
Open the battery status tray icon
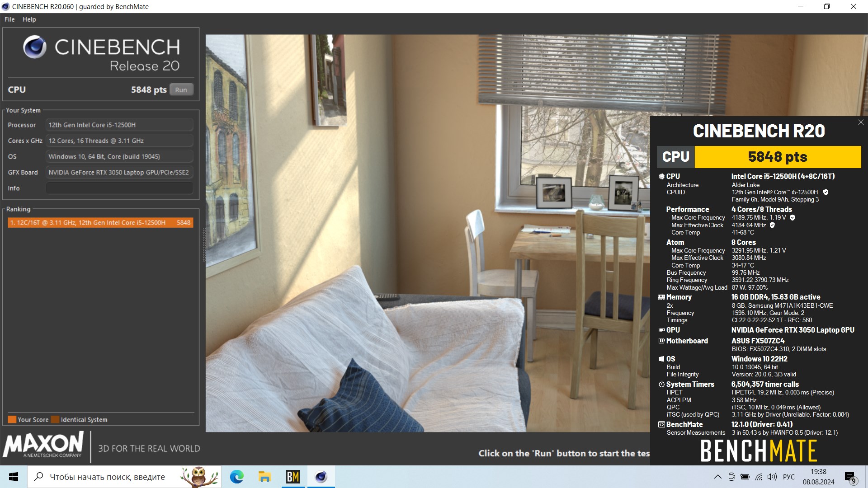(745, 477)
